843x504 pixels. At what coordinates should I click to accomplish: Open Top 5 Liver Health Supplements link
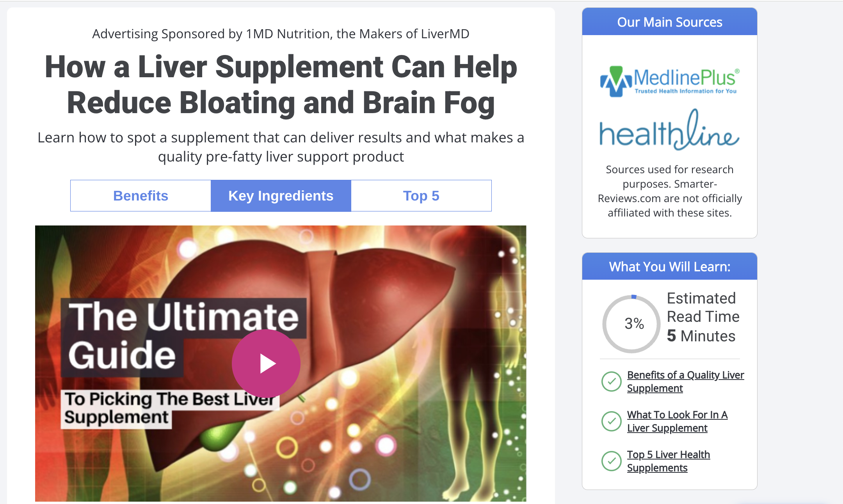tap(669, 461)
